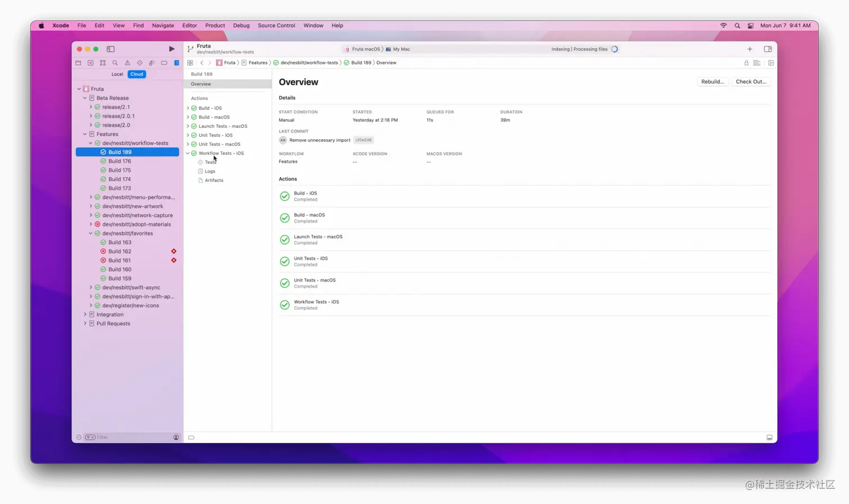The image size is (849, 504).
Task: Toggle the inspector panel icon
Action: pyautogui.click(x=768, y=49)
